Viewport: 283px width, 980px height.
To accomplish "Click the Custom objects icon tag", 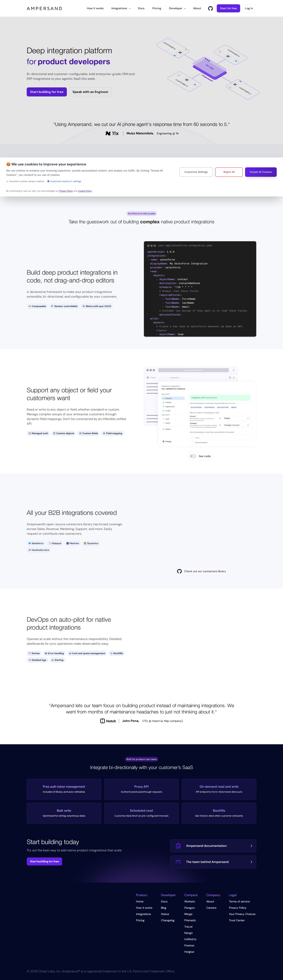I will click(x=54, y=433).
